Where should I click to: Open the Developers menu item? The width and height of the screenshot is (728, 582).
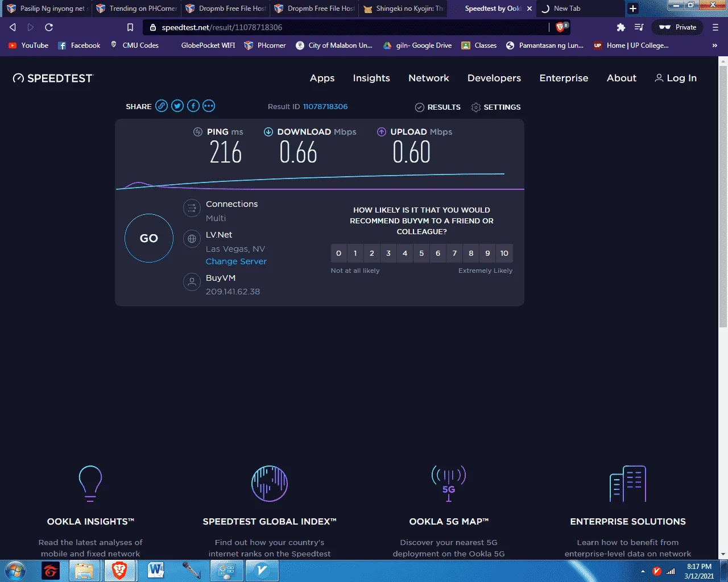[494, 78]
